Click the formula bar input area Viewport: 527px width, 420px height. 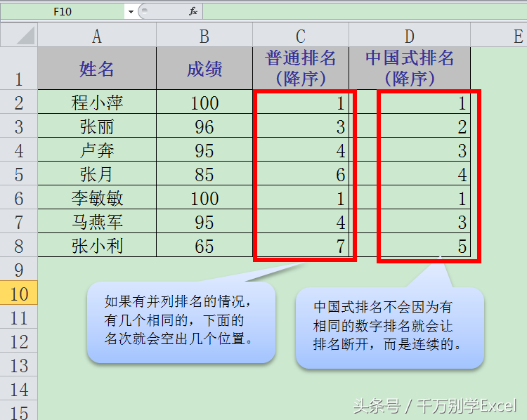(365, 12)
